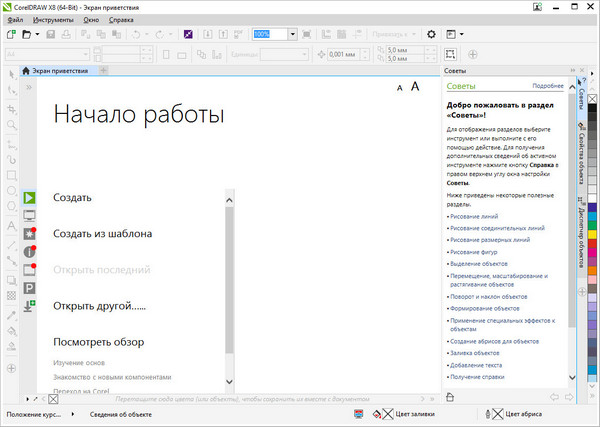Click the What's New star icon

coord(29,233)
